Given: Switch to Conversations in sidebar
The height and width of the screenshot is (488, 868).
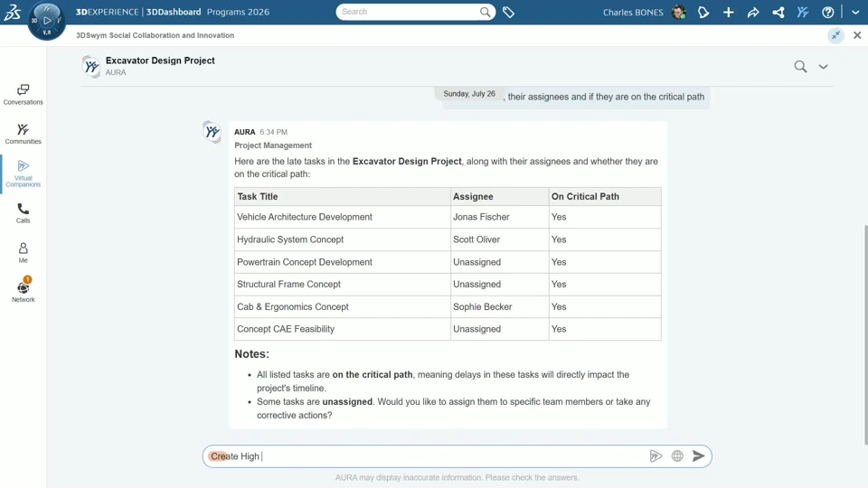Looking at the screenshot, I should coord(24,95).
